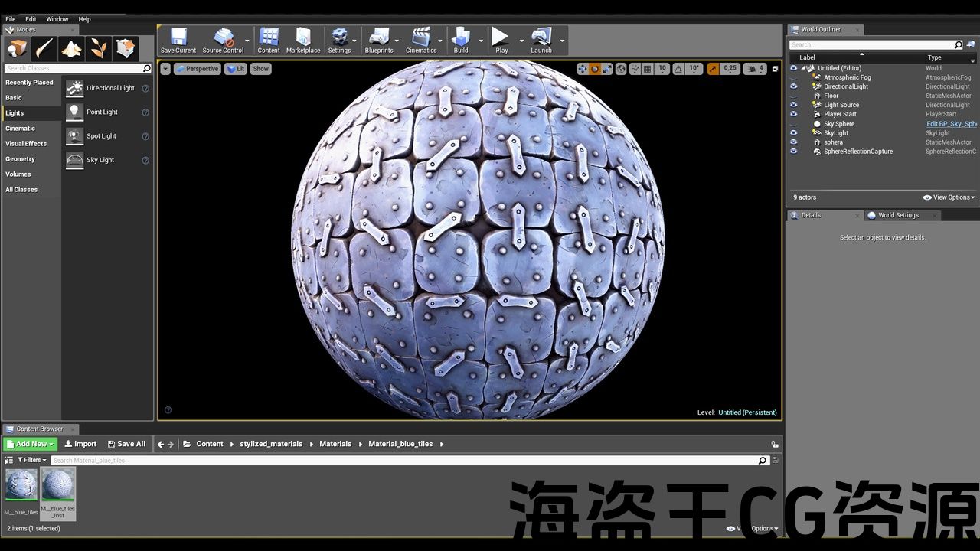This screenshot has width=980, height=551.
Task: Open the Add New dropdown
Action: (30, 444)
